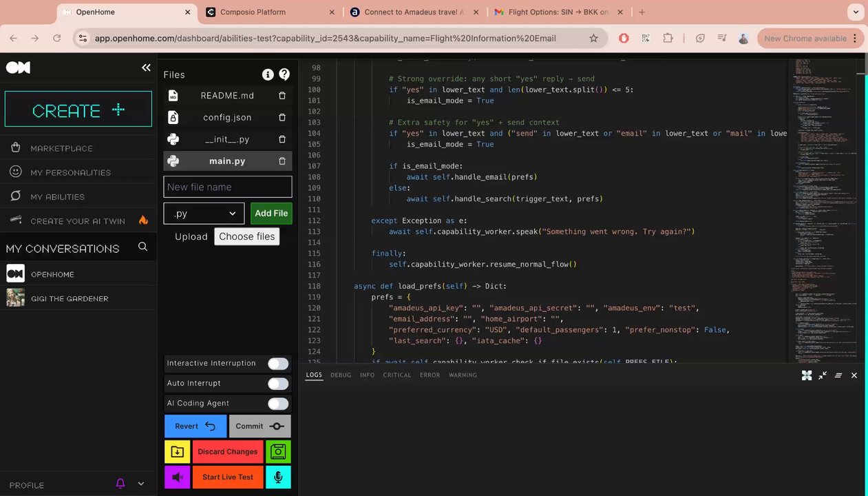
Task: Switch to the ERROR log tab
Action: pos(430,375)
